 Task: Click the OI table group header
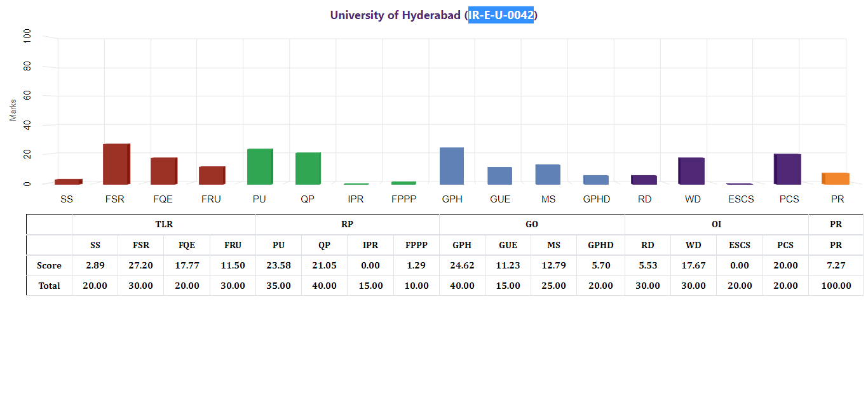coord(716,224)
